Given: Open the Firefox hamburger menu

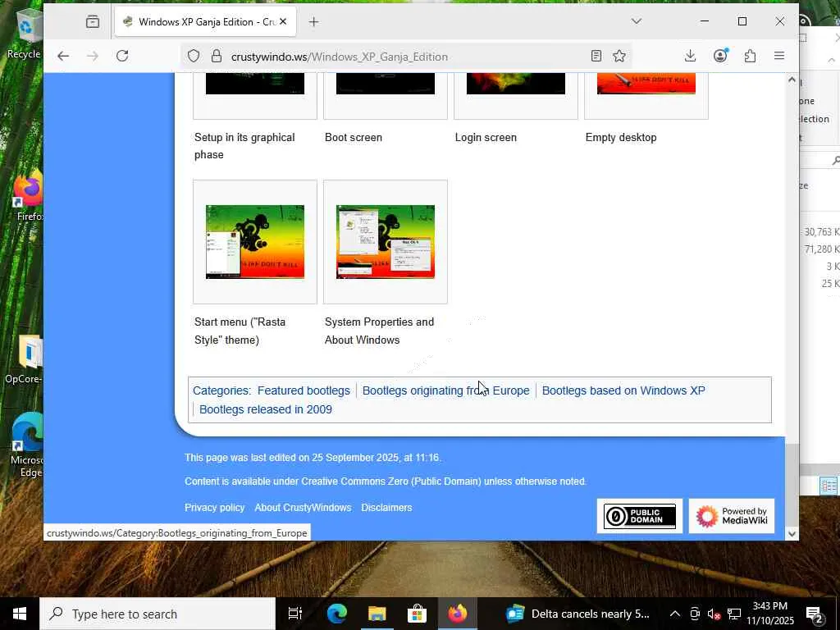Looking at the screenshot, I should pyautogui.click(x=779, y=56).
